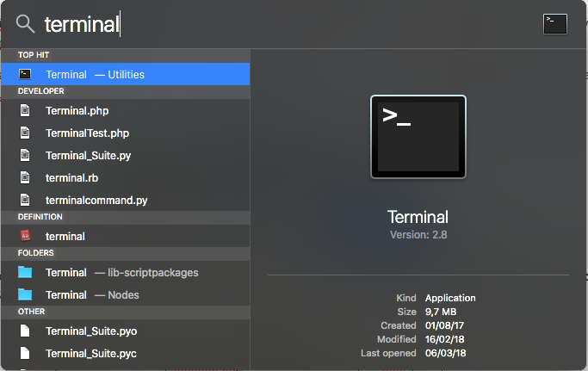Image resolution: width=588 pixels, height=371 pixels.
Task: Select the Terminal_Suite.pyo result
Action: pos(125,331)
